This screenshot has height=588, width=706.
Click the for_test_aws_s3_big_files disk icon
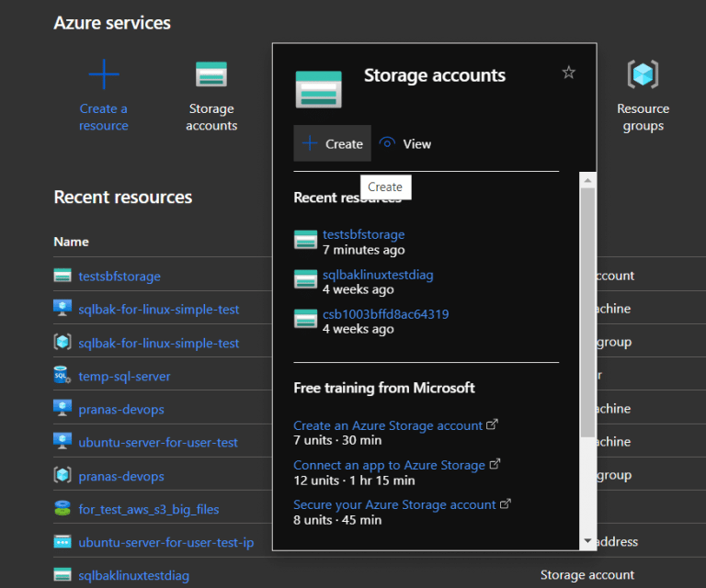pyautogui.click(x=63, y=508)
